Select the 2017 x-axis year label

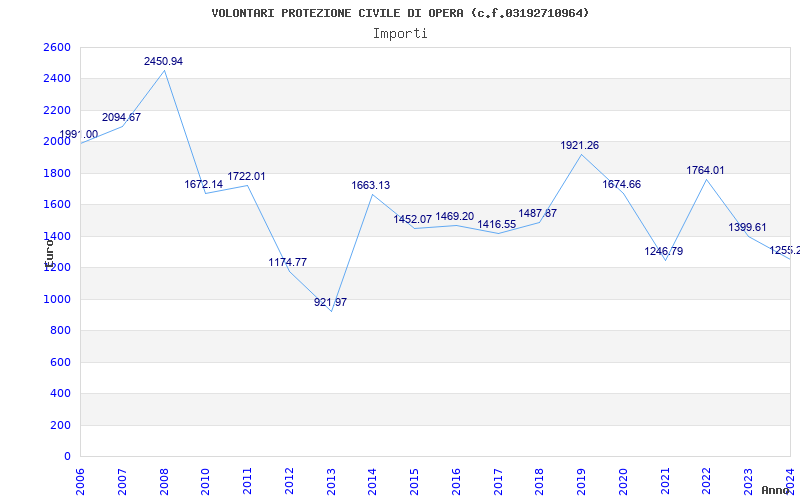498,481
